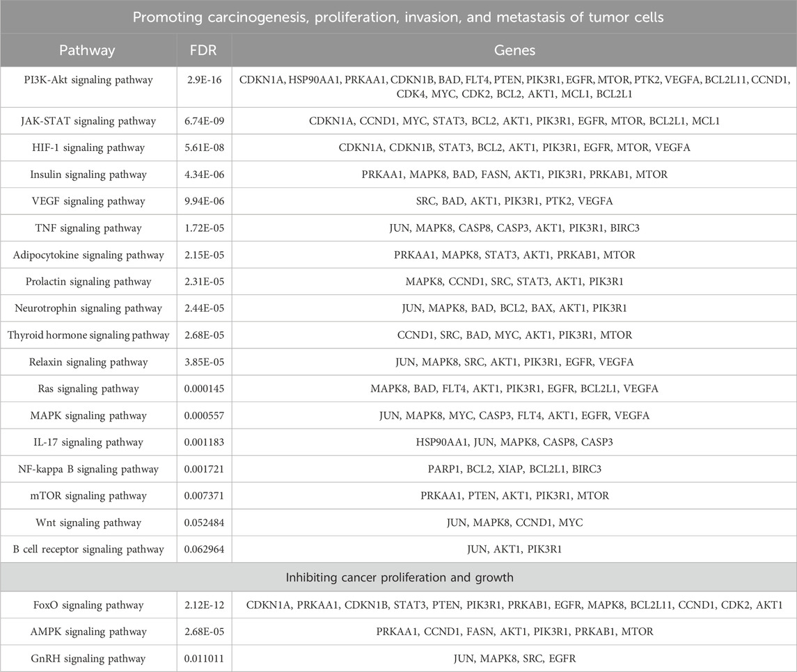Click the Ras pathway gene list
Image resolution: width=797 pixels, height=672 pixels.
[514, 389]
